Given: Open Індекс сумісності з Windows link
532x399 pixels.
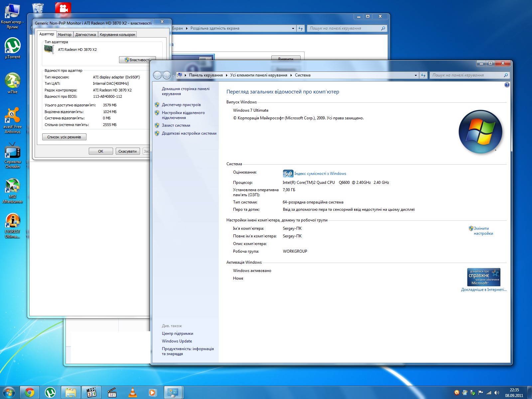Looking at the screenshot, I should (320, 174).
